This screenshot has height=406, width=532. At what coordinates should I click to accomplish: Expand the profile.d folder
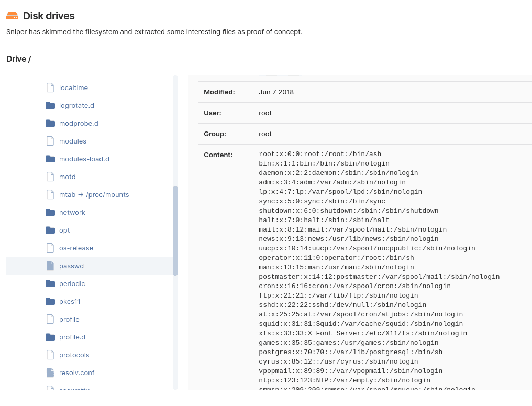click(x=72, y=337)
